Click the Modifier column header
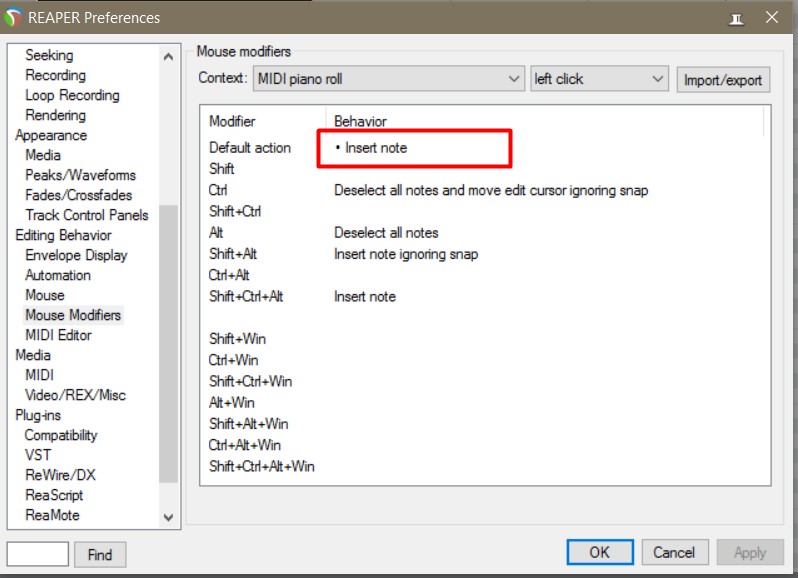The height and width of the screenshot is (578, 798). click(x=232, y=122)
